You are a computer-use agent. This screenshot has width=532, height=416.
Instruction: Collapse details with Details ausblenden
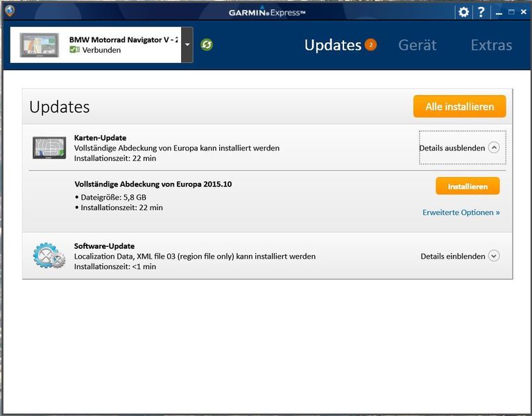tap(459, 148)
